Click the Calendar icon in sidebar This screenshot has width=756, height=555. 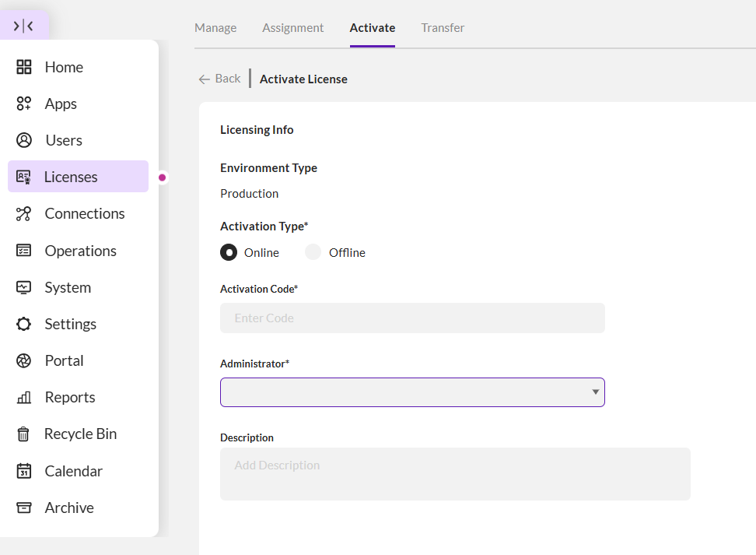coord(23,470)
